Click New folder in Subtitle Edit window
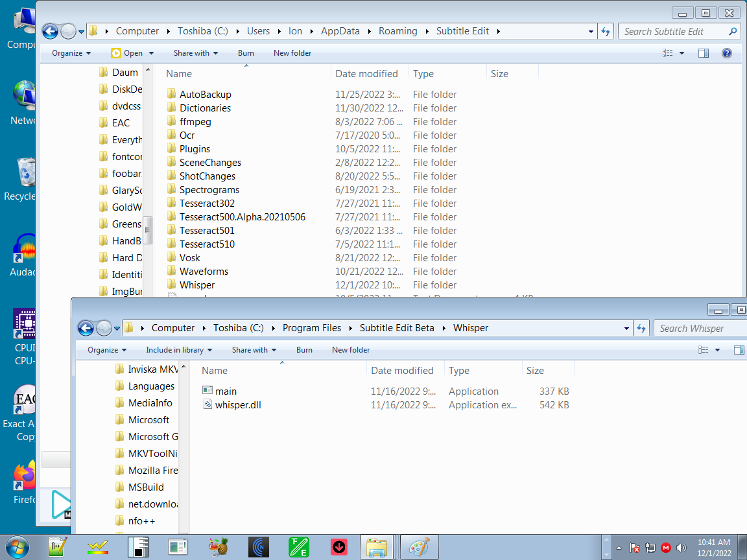 (x=292, y=53)
